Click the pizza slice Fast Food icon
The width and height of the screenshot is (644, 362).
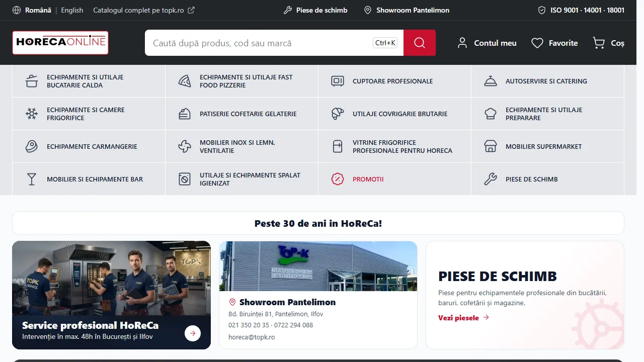(x=185, y=81)
